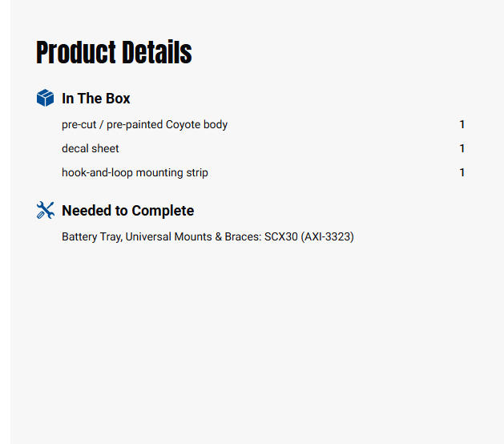Click the Needed to Complete heading
The height and width of the screenshot is (444, 504).
(x=128, y=211)
